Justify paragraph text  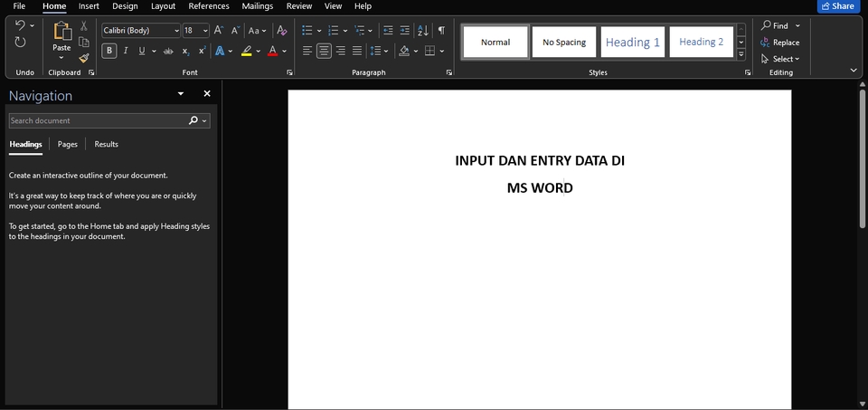pyautogui.click(x=357, y=51)
